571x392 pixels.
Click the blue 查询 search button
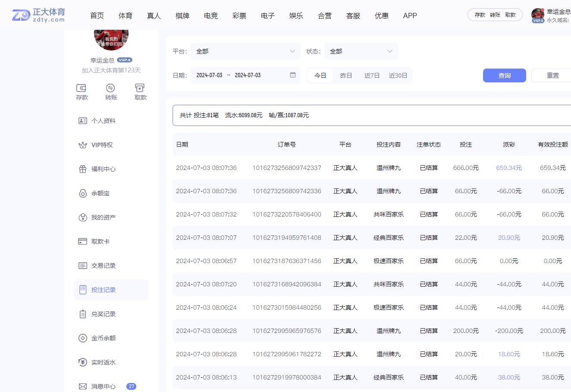click(504, 75)
